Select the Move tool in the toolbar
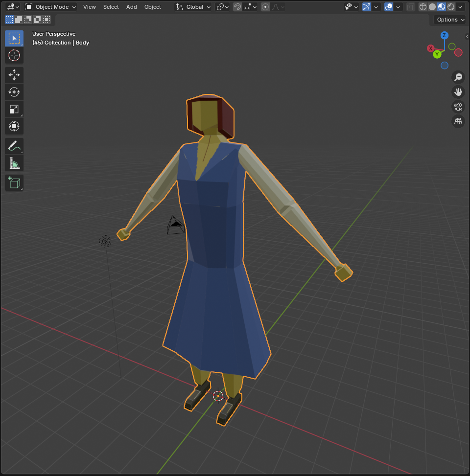 [14, 75]
